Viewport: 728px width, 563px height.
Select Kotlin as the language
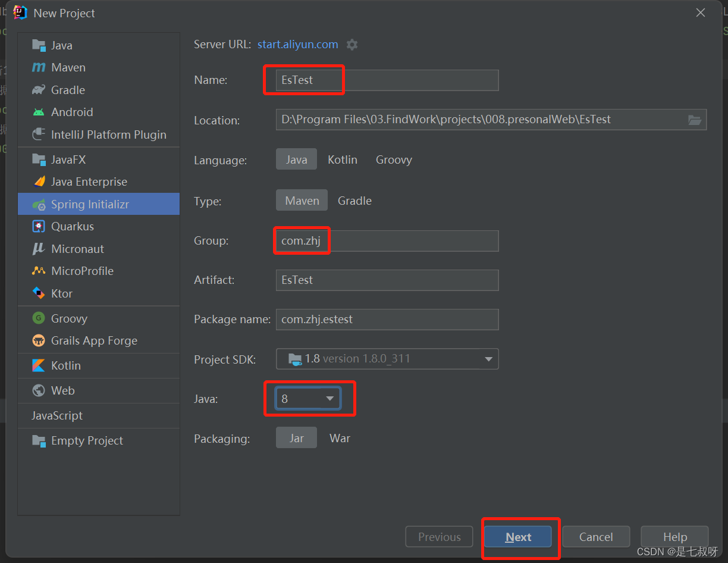[x=343, y=160]
